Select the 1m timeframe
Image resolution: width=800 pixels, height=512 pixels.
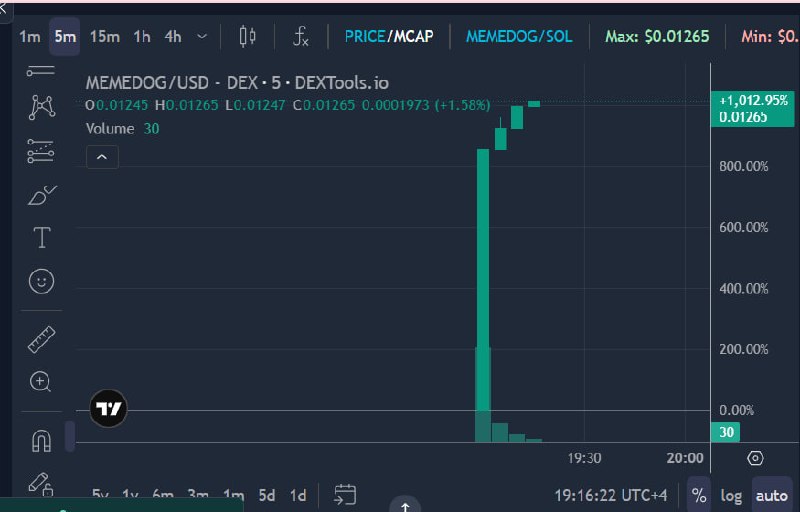click(30, 37)
